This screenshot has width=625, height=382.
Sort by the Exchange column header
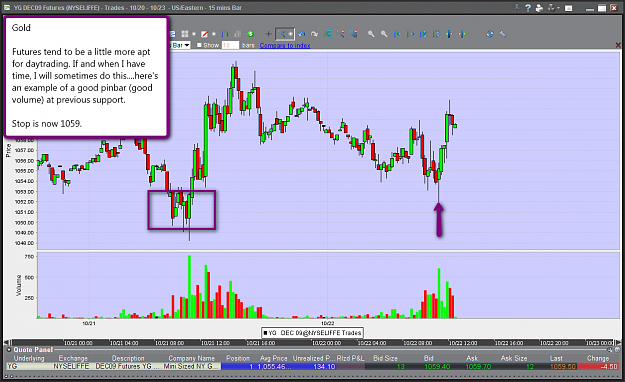coord(73,358)
